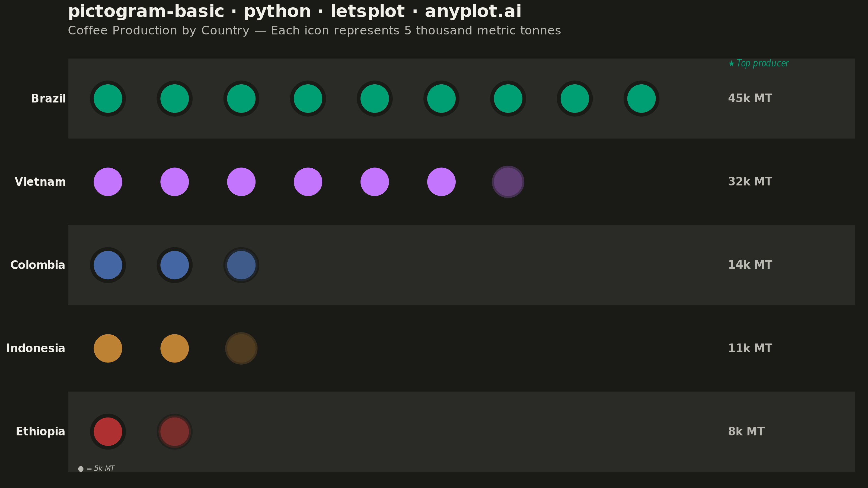
Task: Click the 8k MT value text
Action: coord(746,431)
